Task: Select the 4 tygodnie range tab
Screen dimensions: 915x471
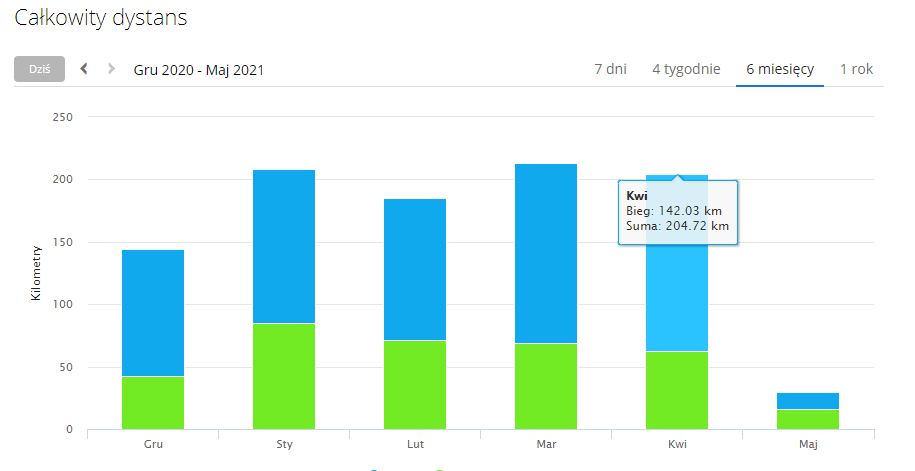Action: coord(686,69)
